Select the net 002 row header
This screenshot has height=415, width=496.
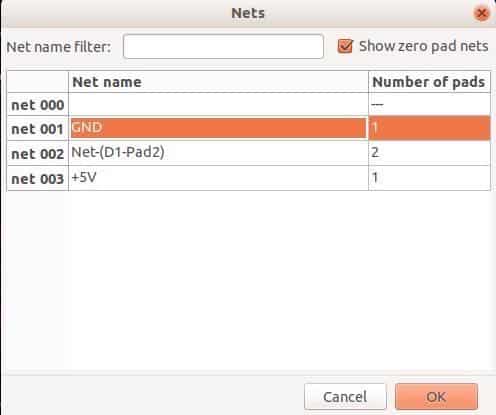click(38, 153)
